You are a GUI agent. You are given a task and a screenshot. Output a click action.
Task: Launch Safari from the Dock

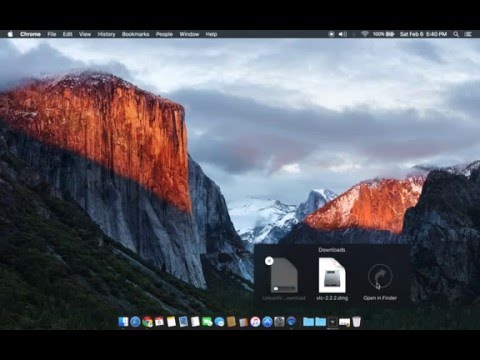135,322
